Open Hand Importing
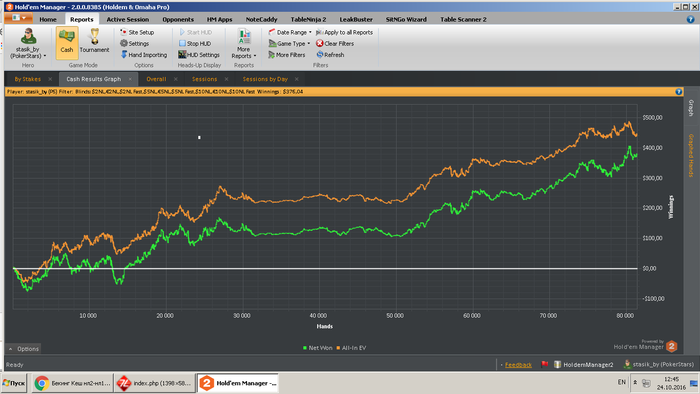Viewport: 700px width, 394px height. pos(143,54)
